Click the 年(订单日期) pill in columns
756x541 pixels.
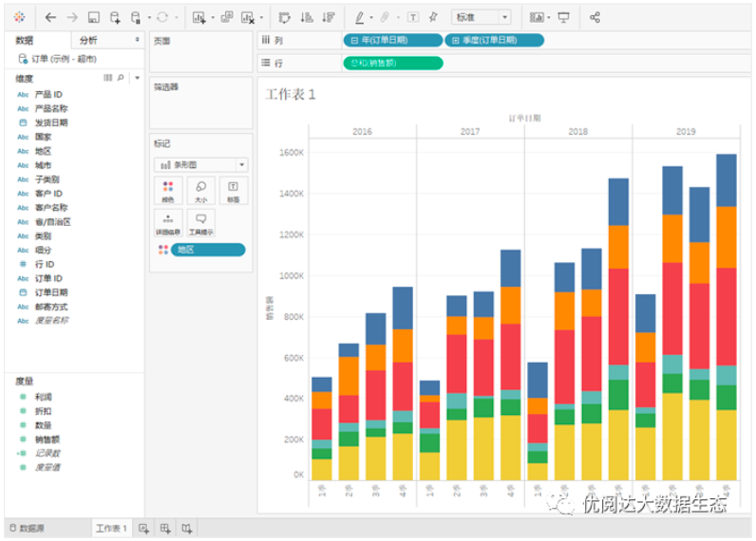391,40
